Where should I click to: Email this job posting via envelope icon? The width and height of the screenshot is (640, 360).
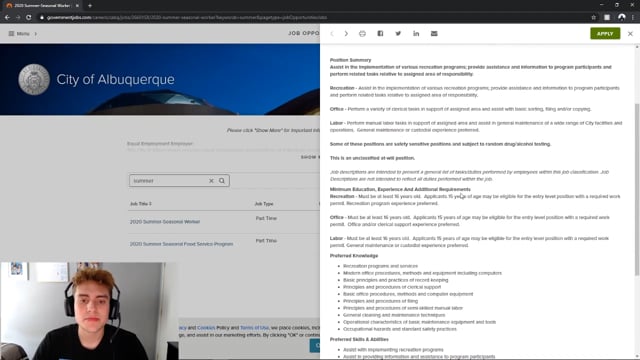click(x=434, y=33)
